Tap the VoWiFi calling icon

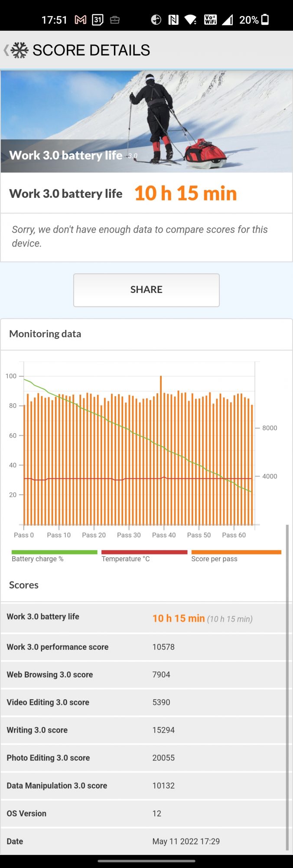pos(210,20)
